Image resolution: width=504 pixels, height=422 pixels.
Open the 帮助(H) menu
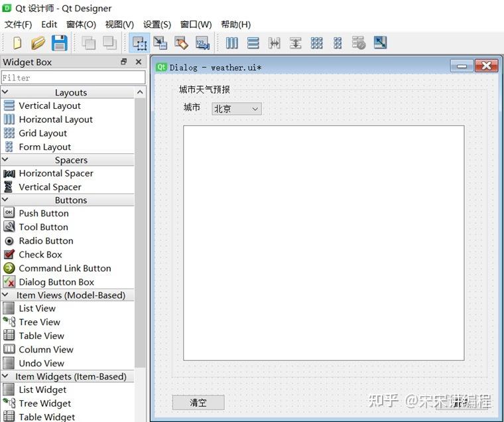[235, 25]
